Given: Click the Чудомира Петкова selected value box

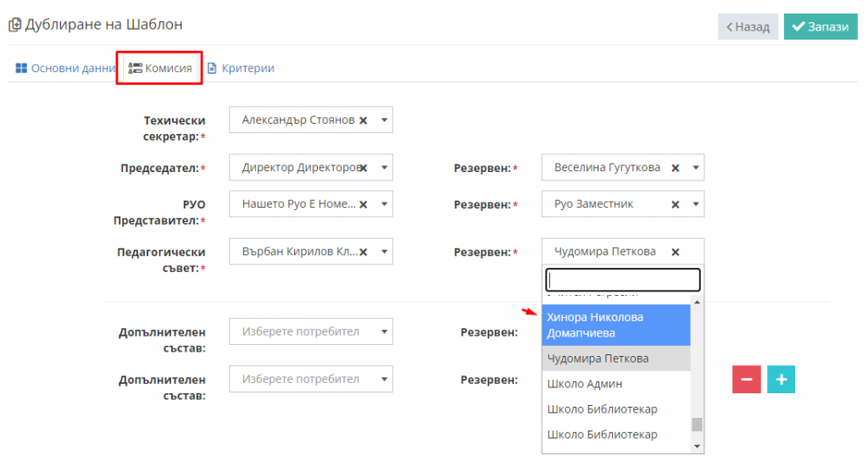Looking at the screenshot, I should pos(623,252).
